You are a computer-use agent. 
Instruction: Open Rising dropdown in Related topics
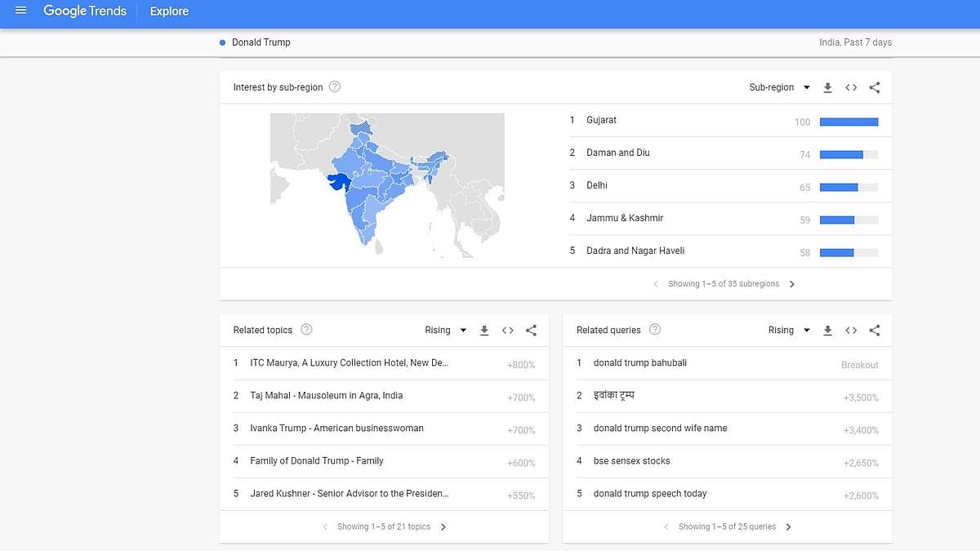click(x=445, y=331)
